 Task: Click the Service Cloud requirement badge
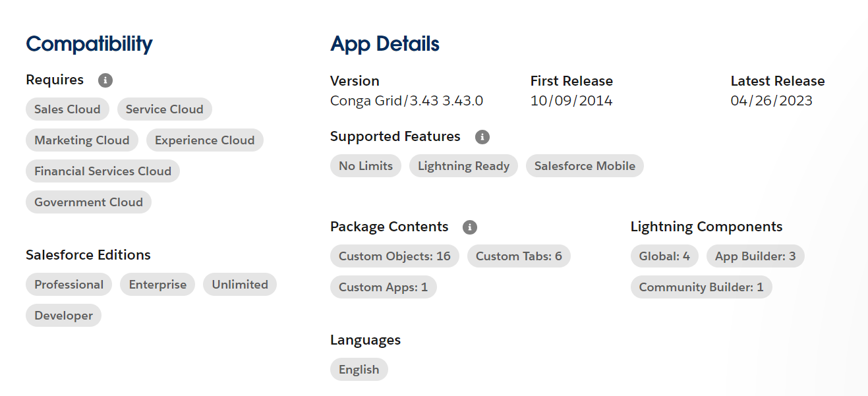(x=164, y=109)
